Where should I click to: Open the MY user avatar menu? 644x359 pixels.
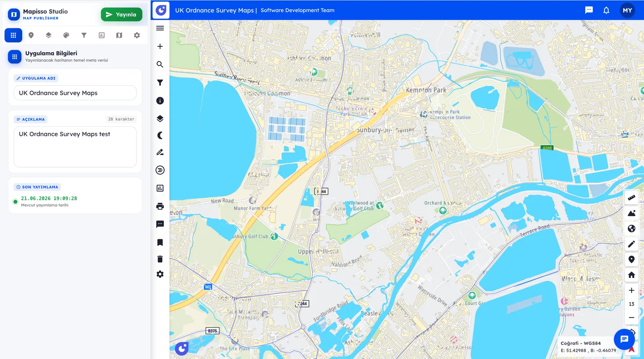628,10
